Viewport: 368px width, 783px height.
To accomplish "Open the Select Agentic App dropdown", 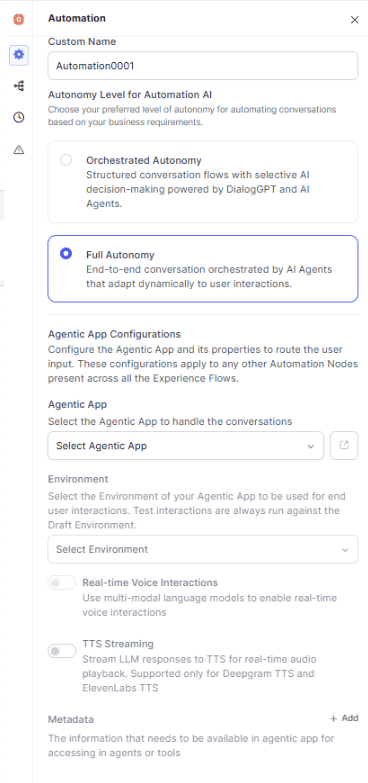I will point(186,445).
